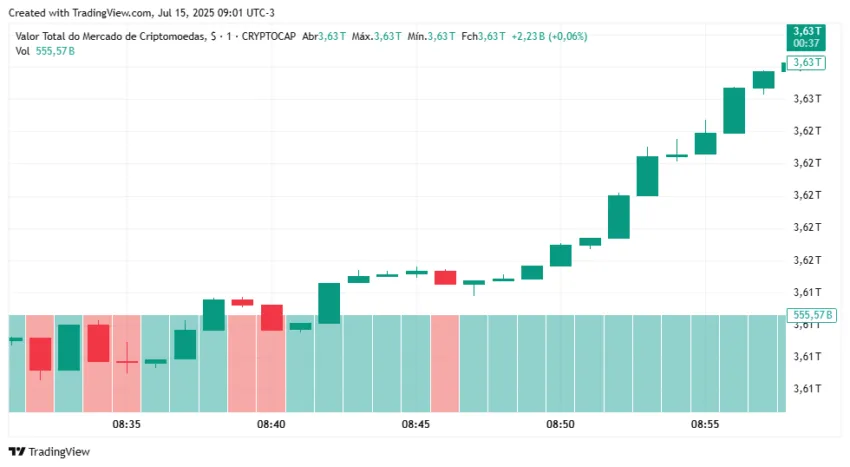850x467 pixels.
Task: Click the countdown timer 00:37 badge
Action: 806,43
